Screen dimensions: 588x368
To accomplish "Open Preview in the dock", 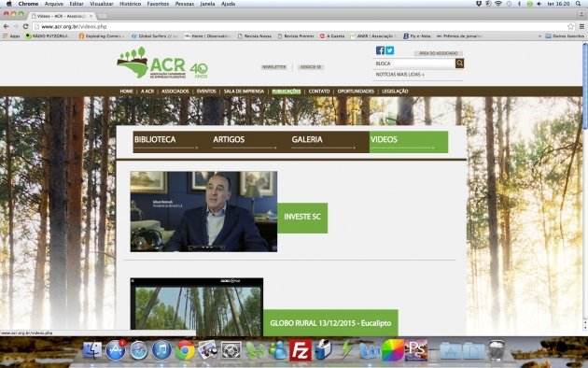I will coord(208,350).
